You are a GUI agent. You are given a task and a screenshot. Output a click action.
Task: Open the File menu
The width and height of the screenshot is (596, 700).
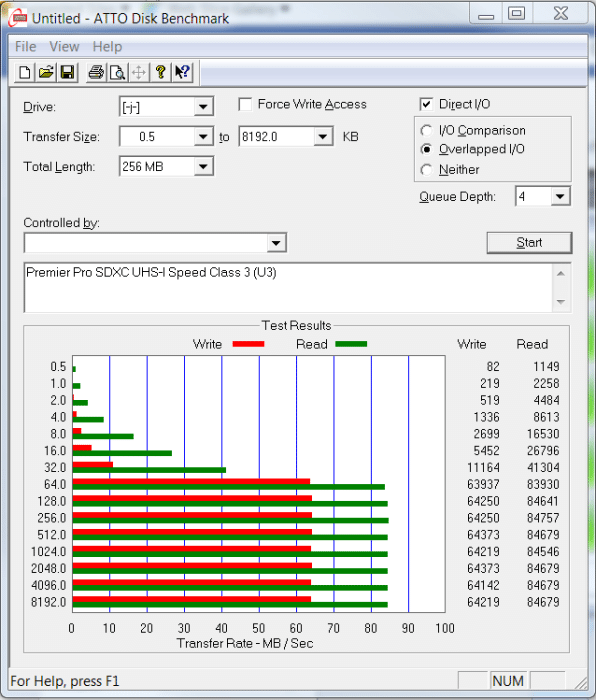[x=25, y=46]
